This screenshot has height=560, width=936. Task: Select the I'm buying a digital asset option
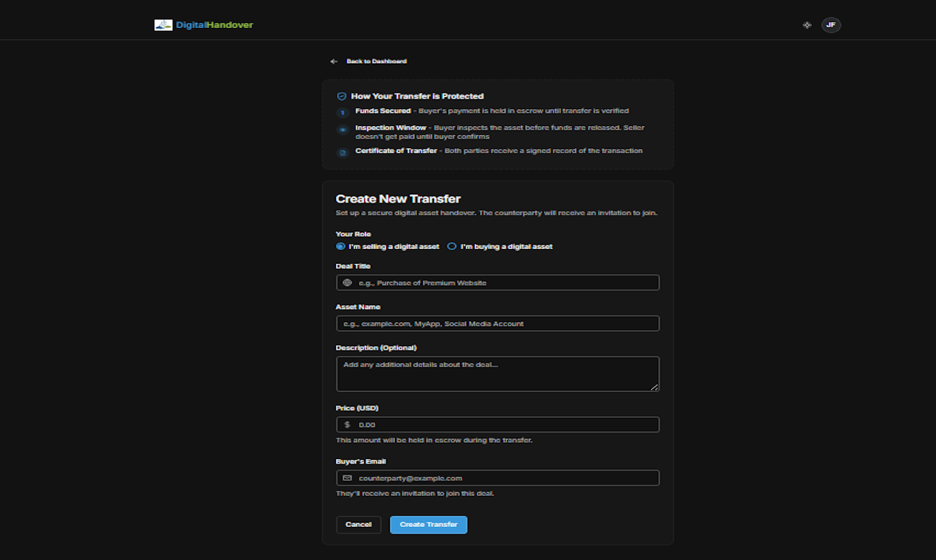point(451,246)
